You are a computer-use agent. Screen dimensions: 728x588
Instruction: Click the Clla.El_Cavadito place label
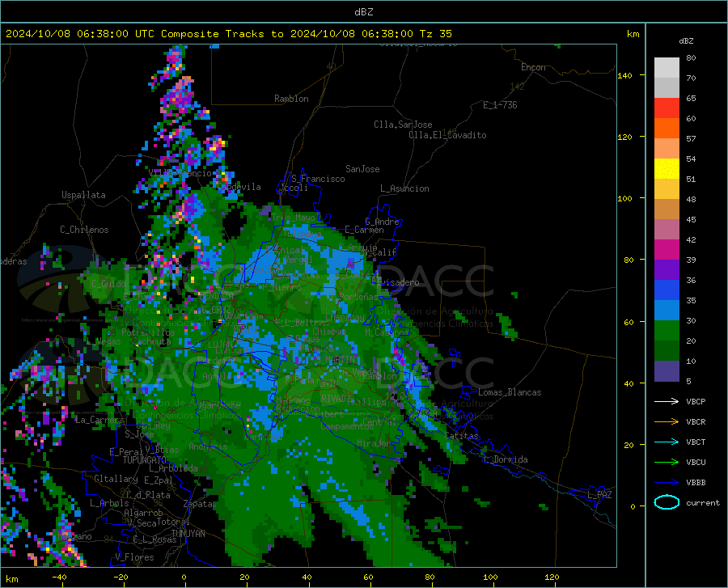click(x=447, y=135)
